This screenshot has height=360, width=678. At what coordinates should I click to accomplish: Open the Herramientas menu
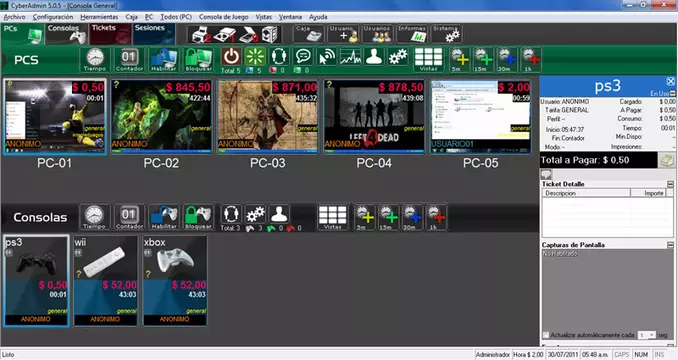99,17
